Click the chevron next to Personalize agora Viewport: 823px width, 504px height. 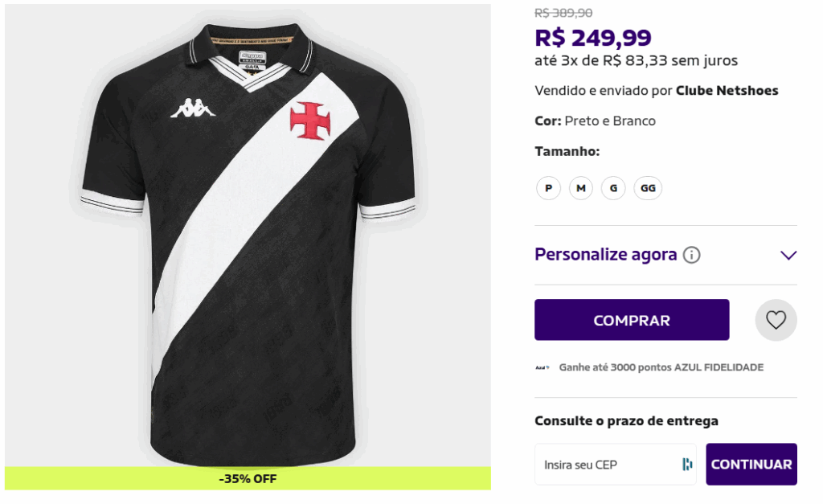coord(788,254)
